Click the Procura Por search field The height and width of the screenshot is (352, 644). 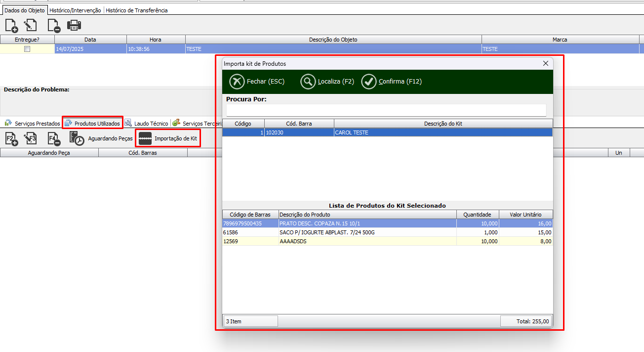click(386, 110)
